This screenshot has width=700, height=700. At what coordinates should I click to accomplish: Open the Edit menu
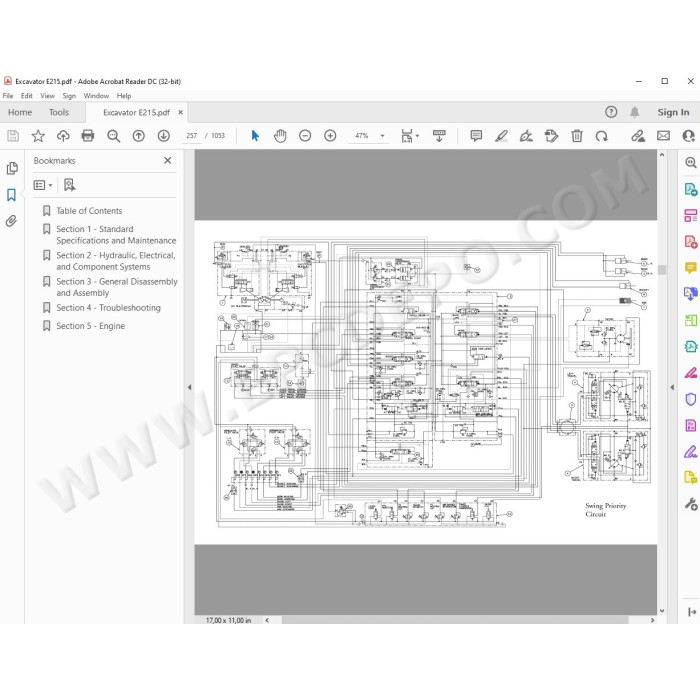(27, 96)
